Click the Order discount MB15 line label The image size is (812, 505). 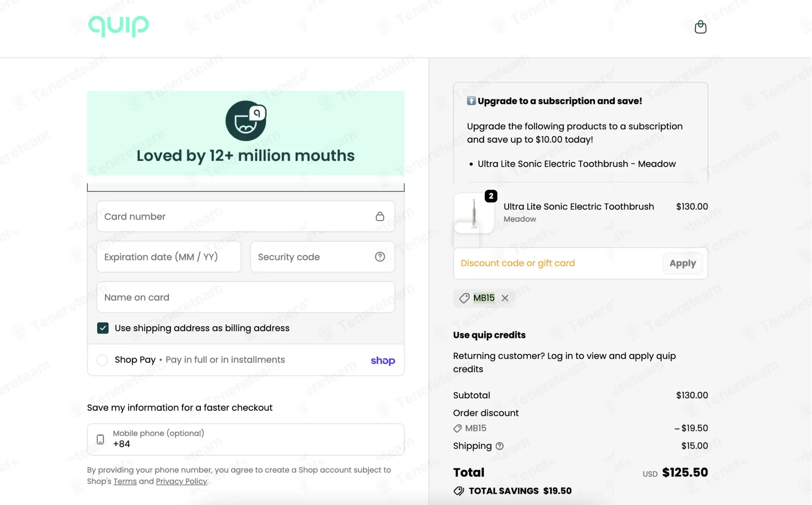475,428
